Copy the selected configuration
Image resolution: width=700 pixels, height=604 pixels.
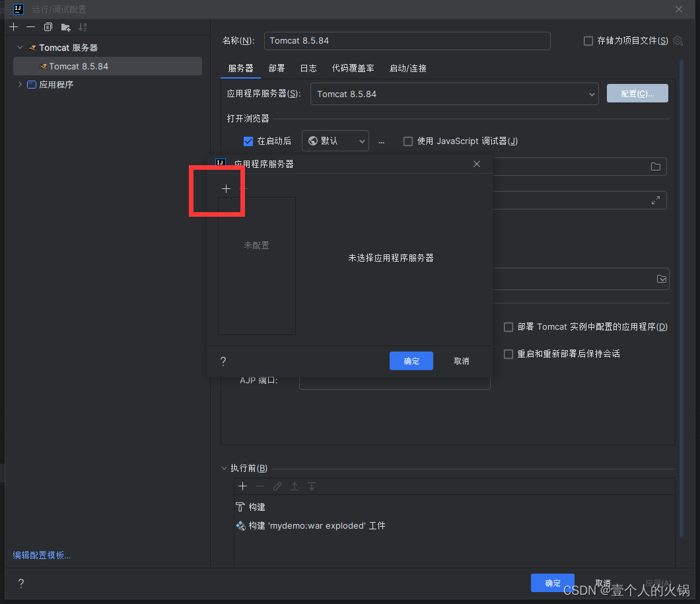click(x=48, y=27)
